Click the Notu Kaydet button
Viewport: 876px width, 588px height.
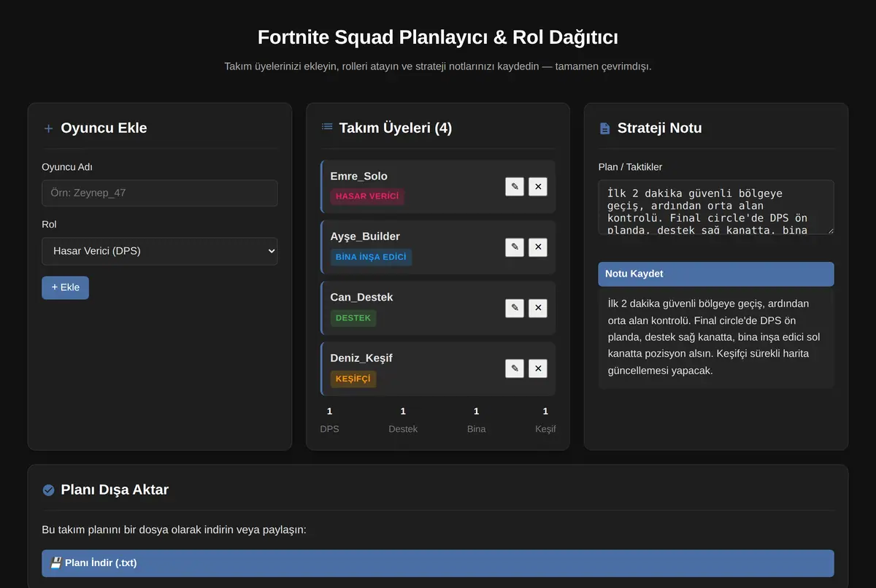click(716, 274)
